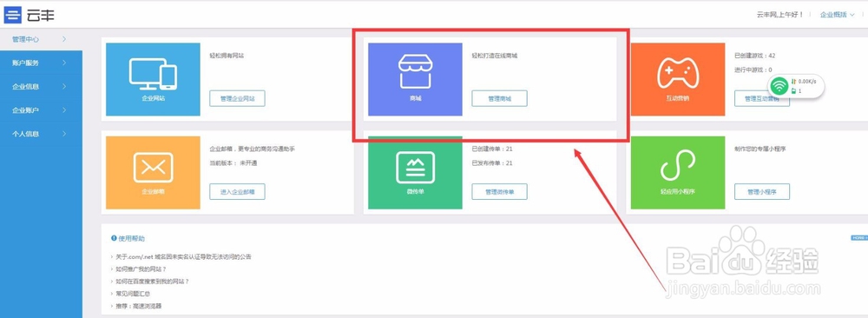This screenshot has width=868, height=318.
Task: Click the 管理小程序 button
Action: coord(762,192)
